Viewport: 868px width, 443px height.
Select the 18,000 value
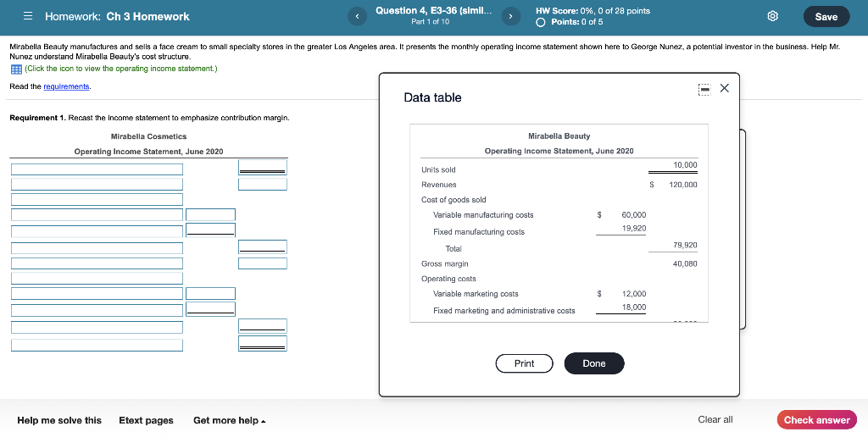[x=634, y=307]
